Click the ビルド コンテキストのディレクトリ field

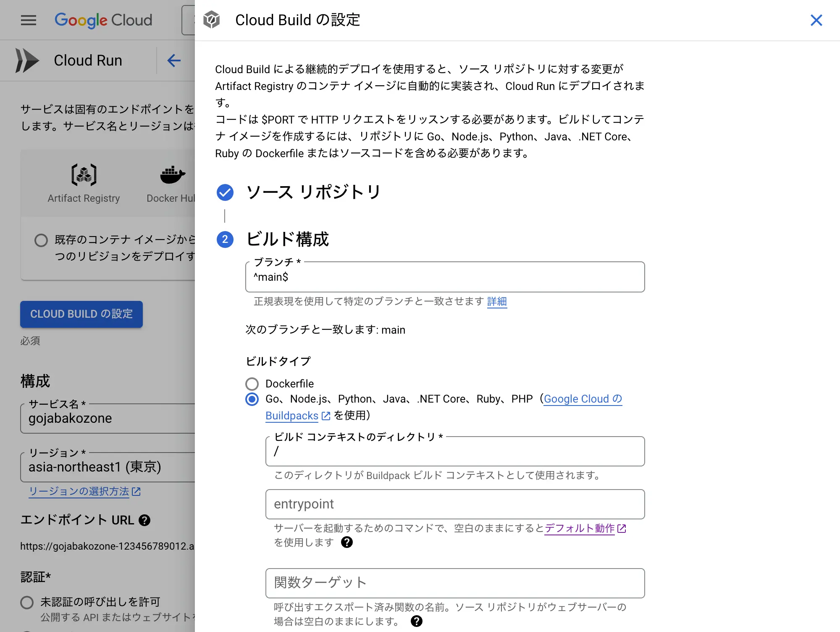pos(455,451)
